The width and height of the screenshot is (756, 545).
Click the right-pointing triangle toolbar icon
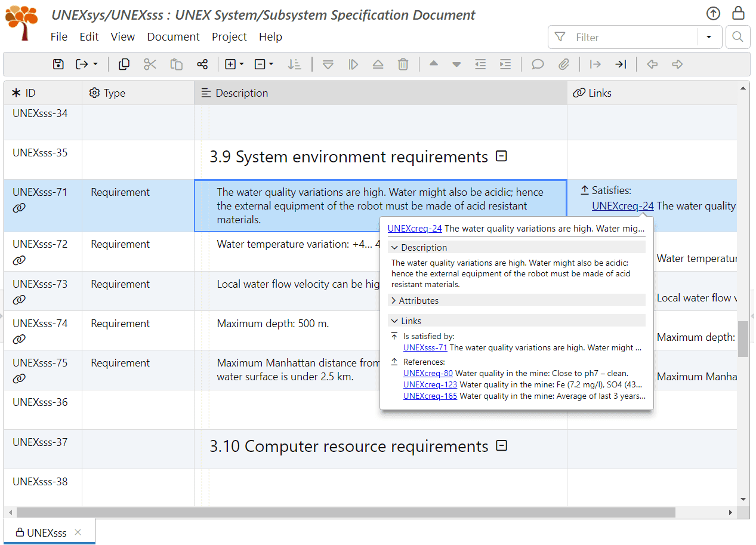pyautogui.click(x=353, y=64)
